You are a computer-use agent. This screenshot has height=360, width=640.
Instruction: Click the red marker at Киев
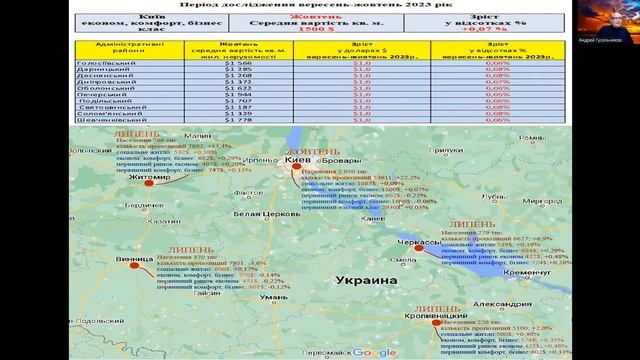(x=296, y=166)
